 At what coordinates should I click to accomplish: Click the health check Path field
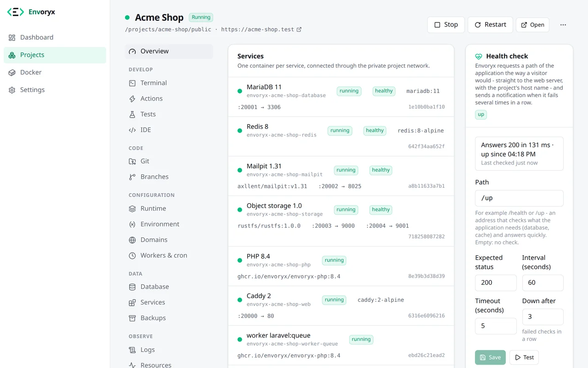pos(519,198)
